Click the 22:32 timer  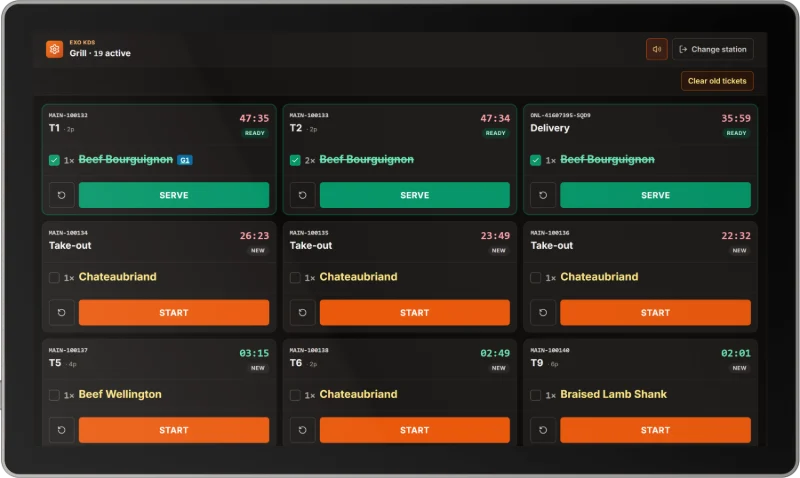tap(736, 236)
